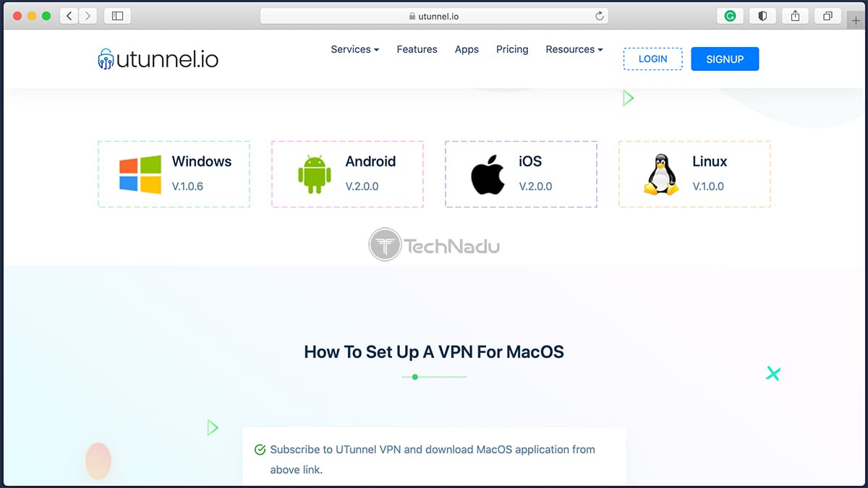Open the Features page
868x488 pixels.
(x=417, y=49)
